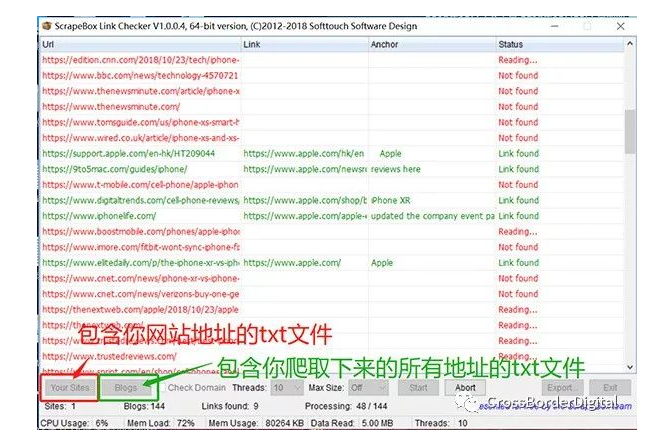
Task: Close the ScrapeBox Link Checker window
Action: [x=620, y=26]
